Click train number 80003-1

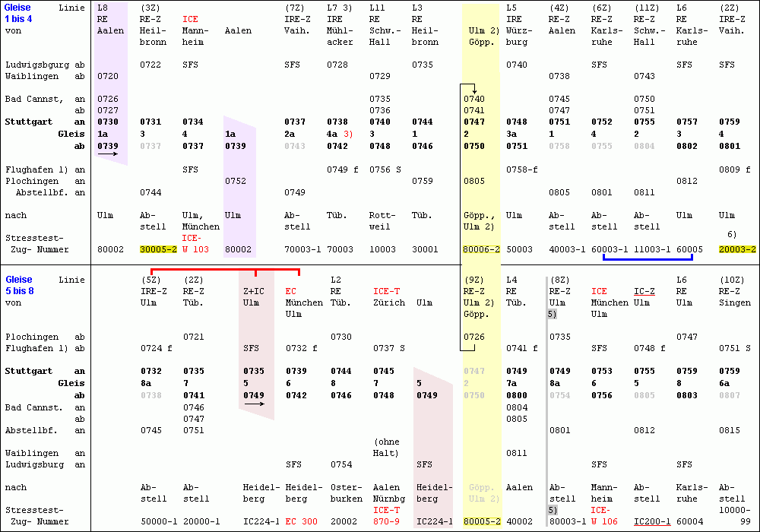click(568, 522)
